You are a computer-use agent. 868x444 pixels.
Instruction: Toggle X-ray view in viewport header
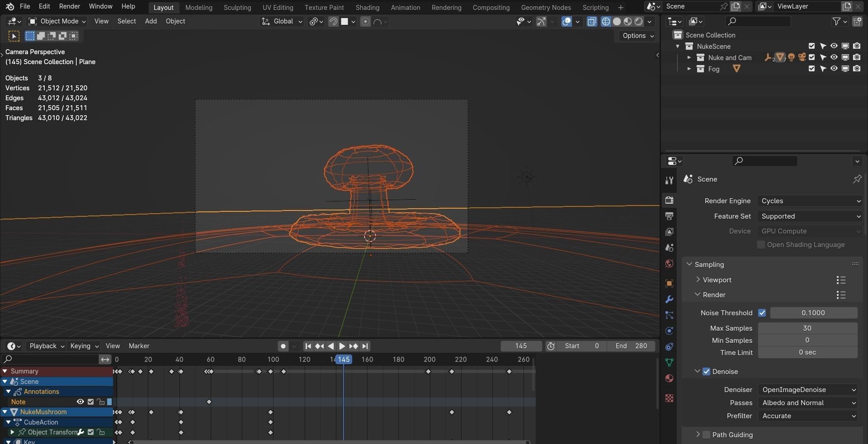click(x=592, y=21)
